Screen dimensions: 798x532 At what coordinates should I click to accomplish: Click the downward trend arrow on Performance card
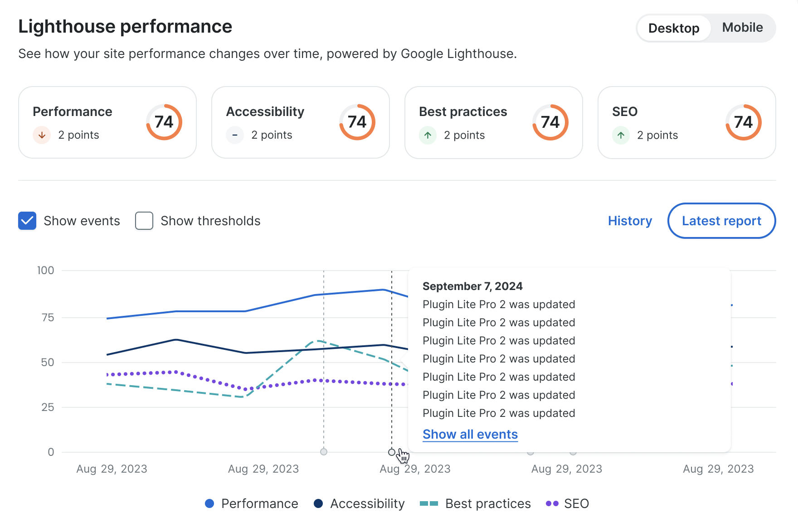tap(41, 135)
